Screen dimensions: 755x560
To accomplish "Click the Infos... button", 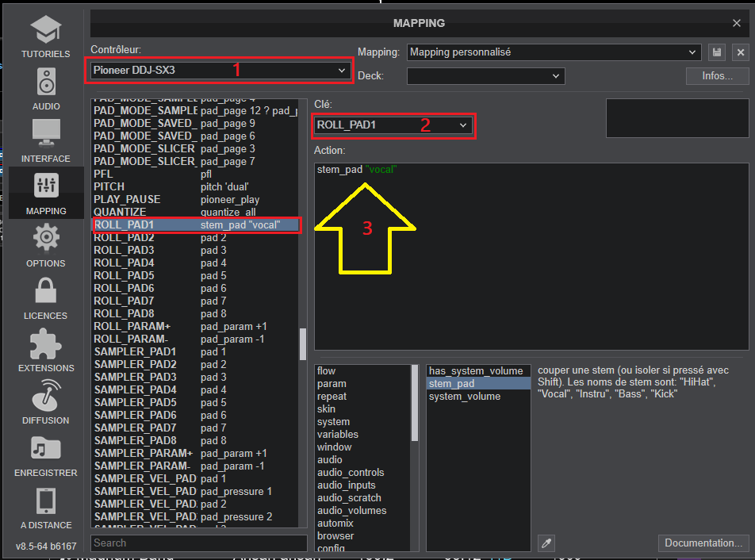I will tap(718, 76).
